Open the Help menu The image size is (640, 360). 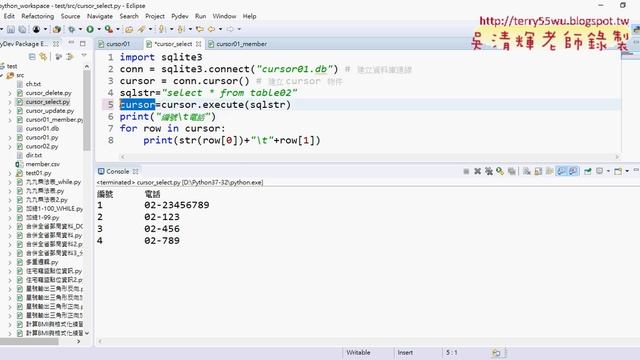[x=249, y=16]
